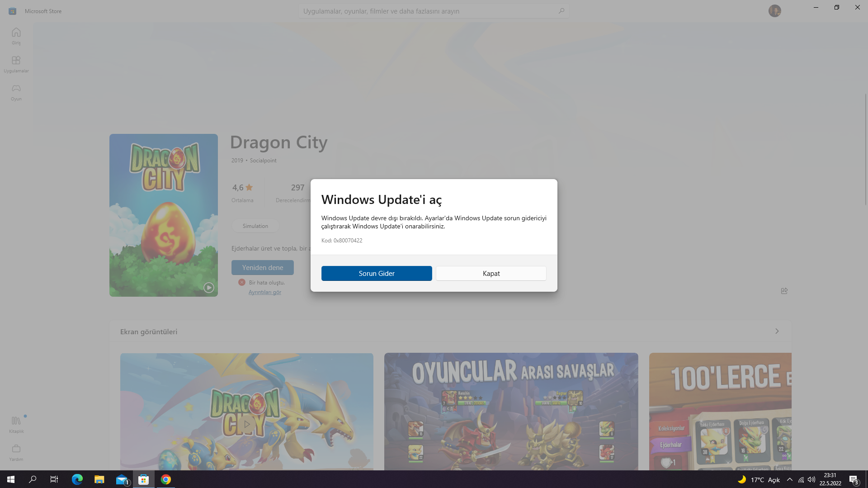Open the weather widget showing 17°C
This screenshot has height=488, width=868.
[x=759, y=479]
